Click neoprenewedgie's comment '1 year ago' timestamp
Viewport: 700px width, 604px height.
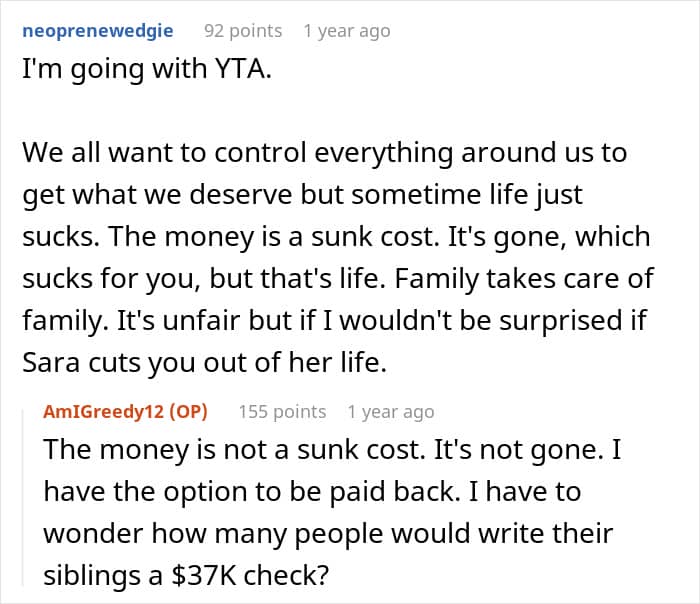point(346,31)
